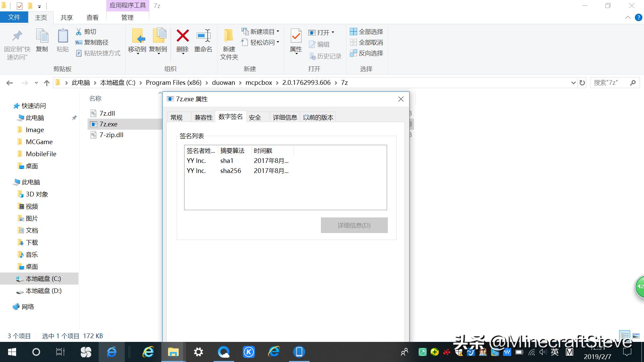Refresh the folder with the refresh icon
This screenshot has height=362, width=644.
(x=581, y=82)
